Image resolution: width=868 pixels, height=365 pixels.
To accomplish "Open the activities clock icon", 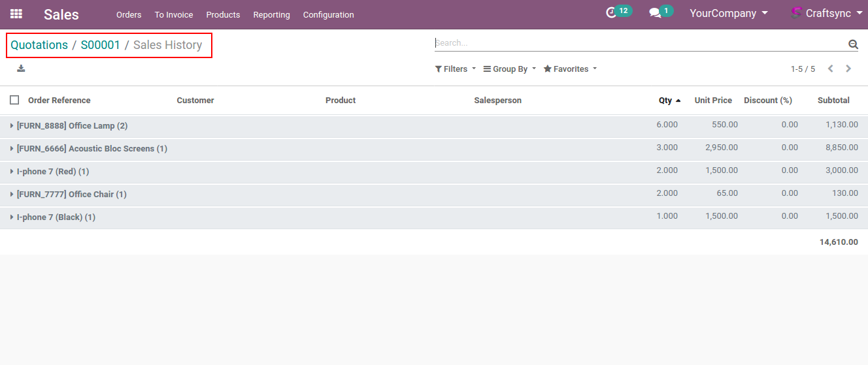I will (611, 13).
